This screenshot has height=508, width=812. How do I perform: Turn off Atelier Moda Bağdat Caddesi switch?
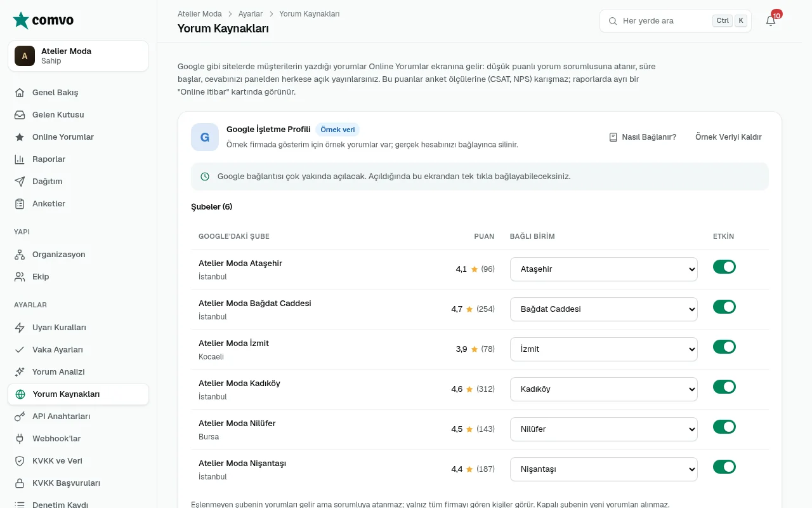(724, 307)
